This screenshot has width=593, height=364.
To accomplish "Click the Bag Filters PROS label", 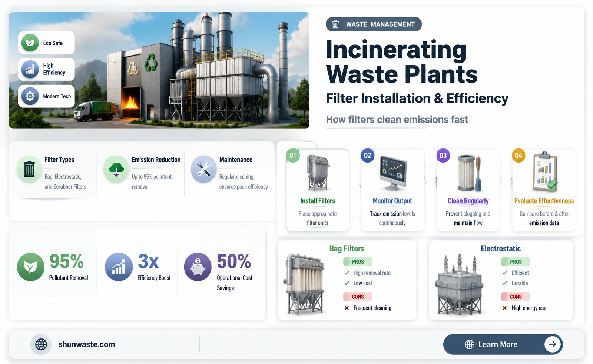I will click(x=358, y=262).
